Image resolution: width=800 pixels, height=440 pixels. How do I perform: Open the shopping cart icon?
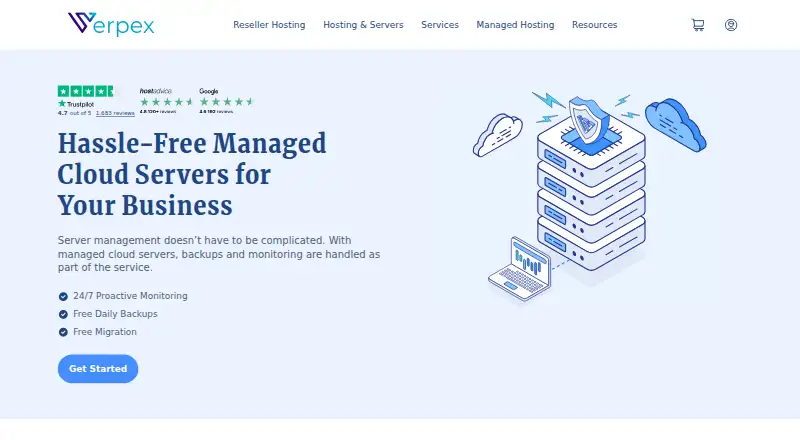click(698, 25)
